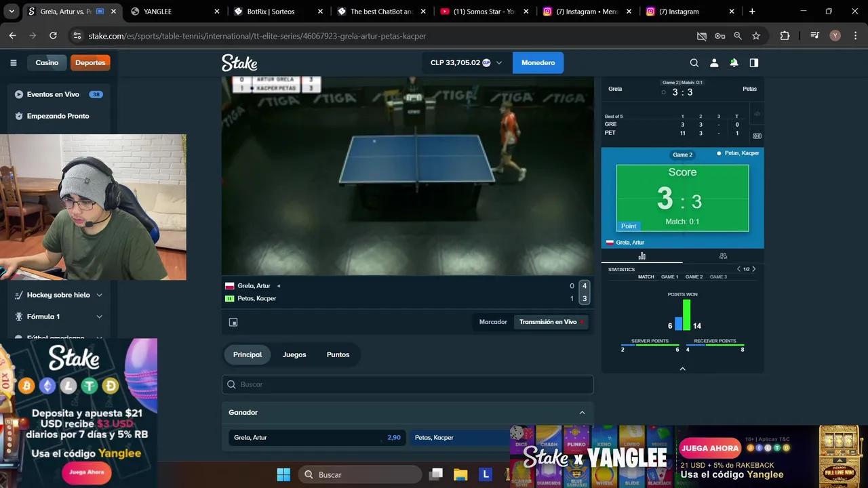Switch to Casino mode
This screenshot has width=868, height=488.
(x=47, y=62)
